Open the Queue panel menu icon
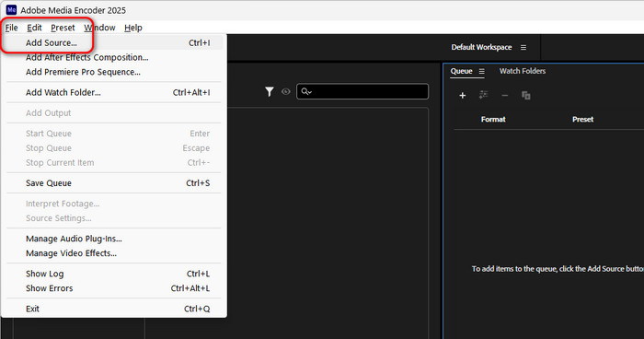This screenshot has height=339, width=644. point(482,71)
